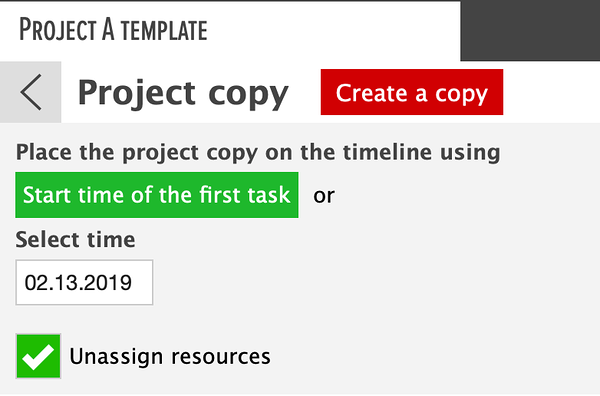Viewport: 600px width, 396px height.
Task: Choose first task start time placement option
Action: tap(157, 195)
